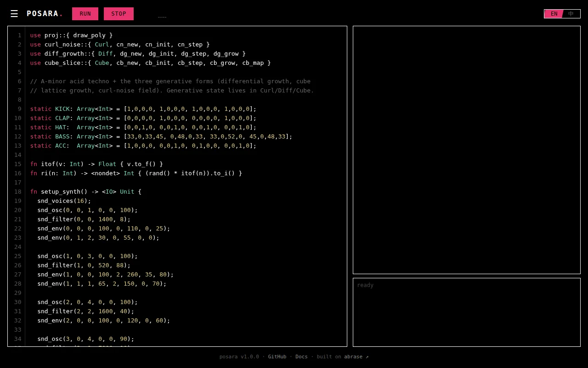Click line number 18 in gutter
Image resolution: width=588 pixels, height=368 pixels.
[17, 192]
